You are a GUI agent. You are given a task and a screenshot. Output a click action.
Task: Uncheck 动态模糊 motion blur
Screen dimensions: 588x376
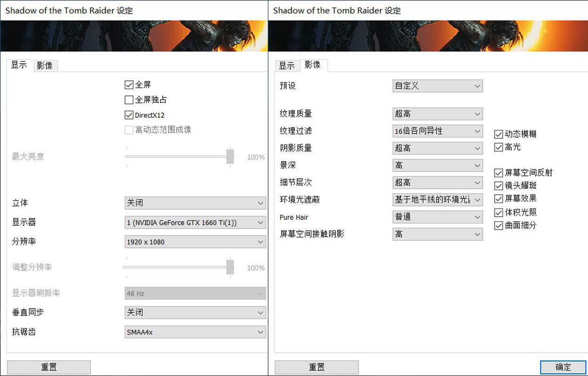(498, 134)
